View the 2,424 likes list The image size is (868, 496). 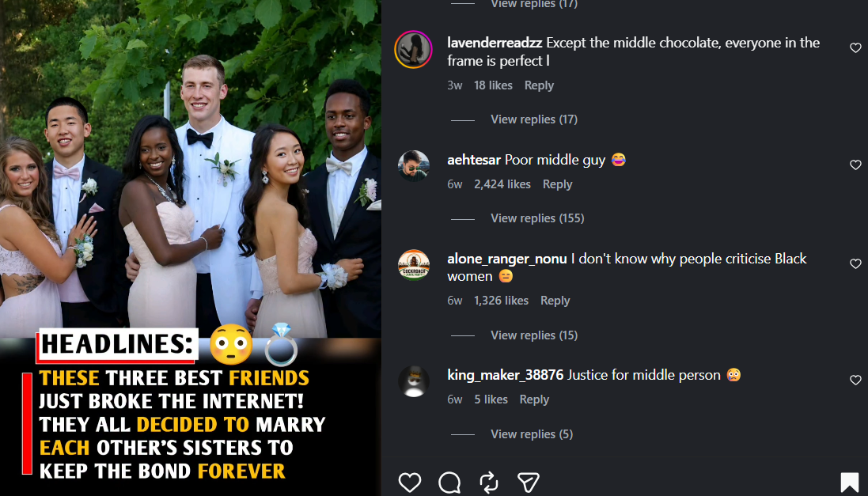click(x=502, y=184)
